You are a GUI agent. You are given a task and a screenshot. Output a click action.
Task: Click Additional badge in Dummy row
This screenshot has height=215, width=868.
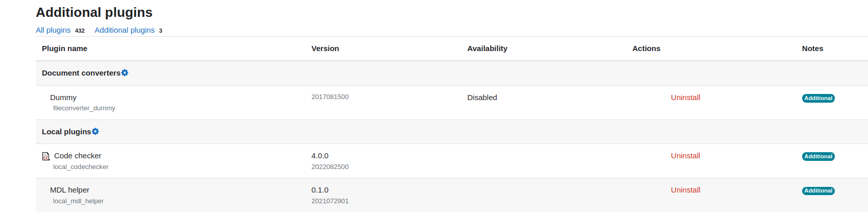pos(818,98)
